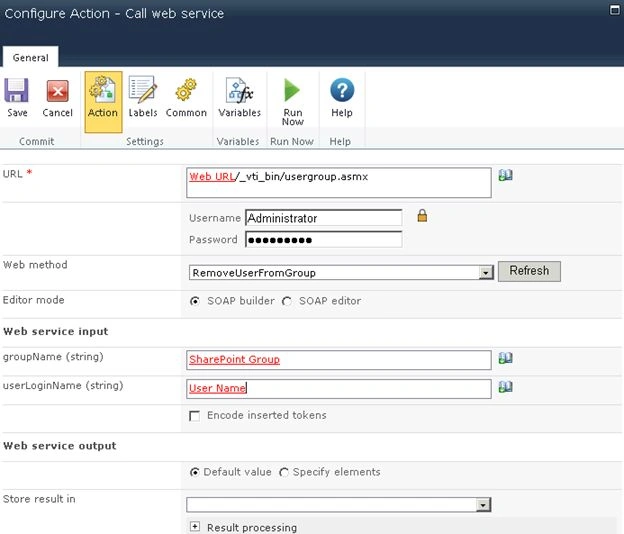Open the Store result in dropdown
624x534 pixels.
pos(339,505)
